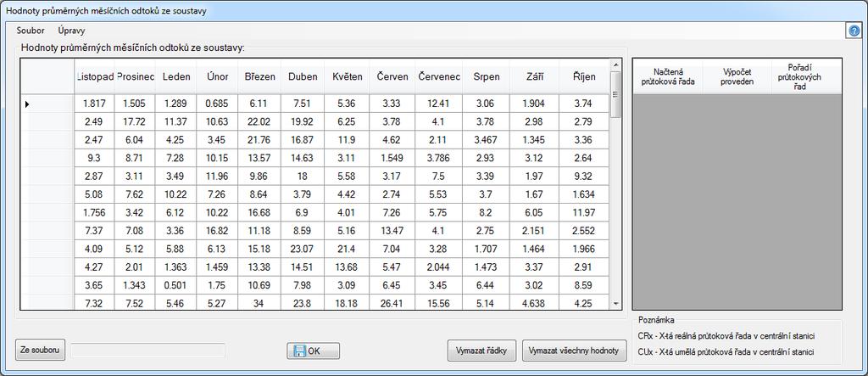
Task: Select the cell with value 0.501
Action: [x=176, y=285]
